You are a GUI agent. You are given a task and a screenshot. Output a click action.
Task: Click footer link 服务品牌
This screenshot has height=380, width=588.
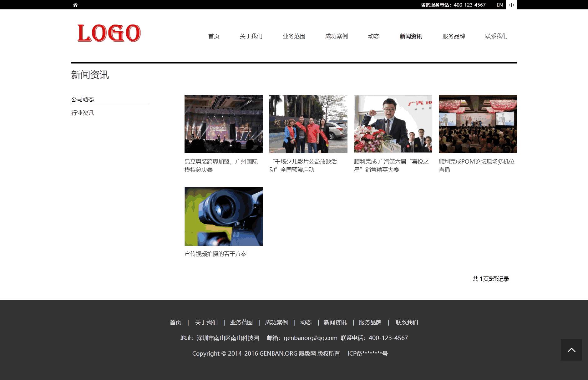pyautogui.click(x=370, y=322)
